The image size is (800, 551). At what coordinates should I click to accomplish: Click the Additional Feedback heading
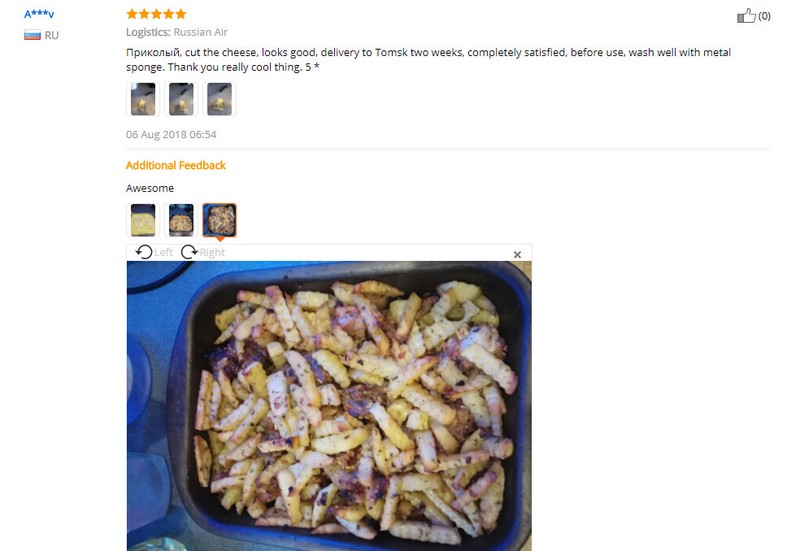tap(176, 165)
